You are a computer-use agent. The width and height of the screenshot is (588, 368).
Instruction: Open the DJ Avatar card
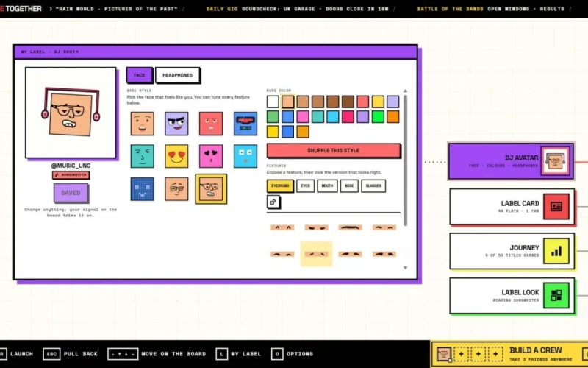tap(511, 161)
